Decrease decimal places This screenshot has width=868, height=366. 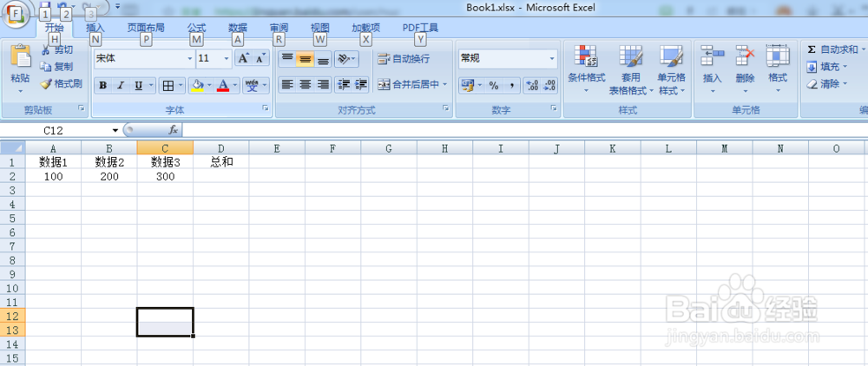(549, 85)
